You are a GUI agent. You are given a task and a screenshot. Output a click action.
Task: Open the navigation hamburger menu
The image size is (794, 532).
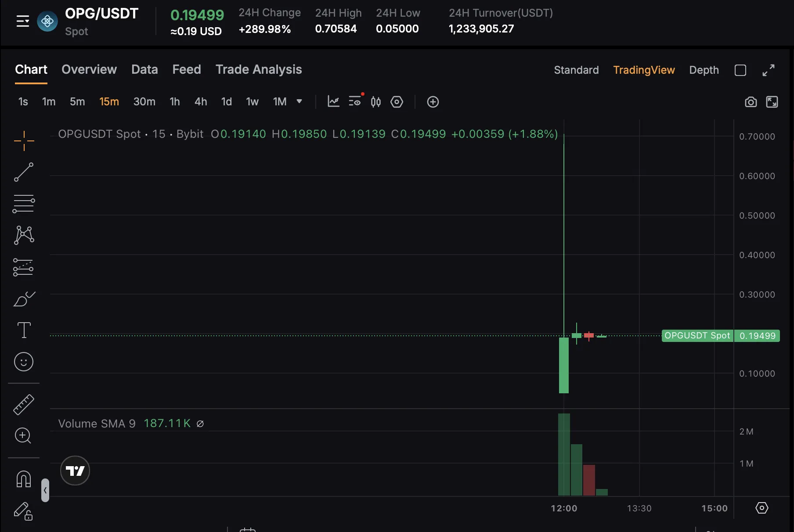tap(22, 21)
